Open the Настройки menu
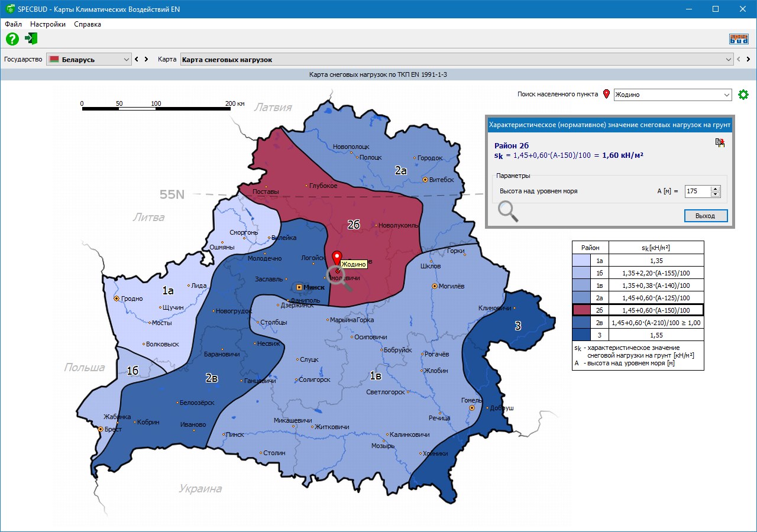 tap(48, 24)
